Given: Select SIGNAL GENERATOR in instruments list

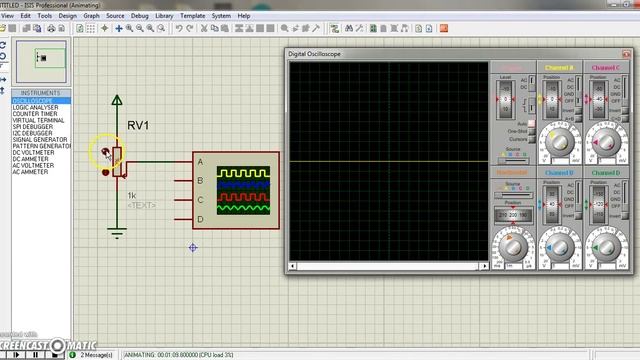Looking at the screenshot, I should [x=40, y=140].
